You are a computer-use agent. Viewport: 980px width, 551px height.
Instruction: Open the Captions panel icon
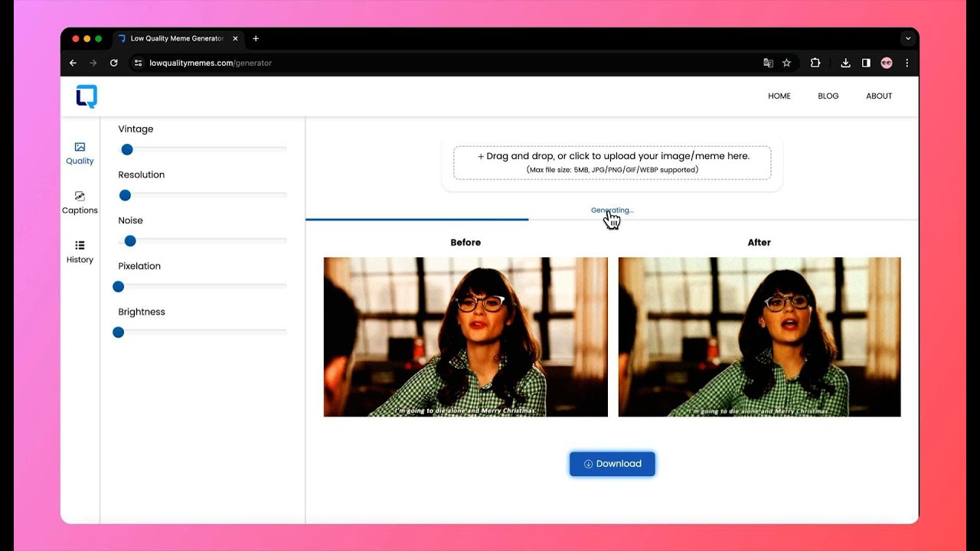(x=80, y=197)
